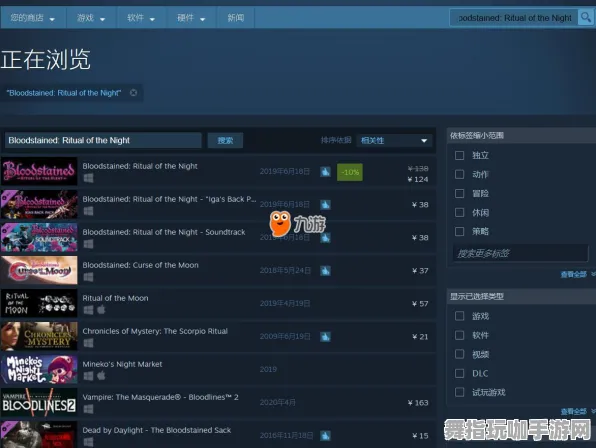The height and width of the screenshot is (448, 596).
Task: Click the trading card icon for Bloodstained: Ritual of the Night
Action: [325, 172]
